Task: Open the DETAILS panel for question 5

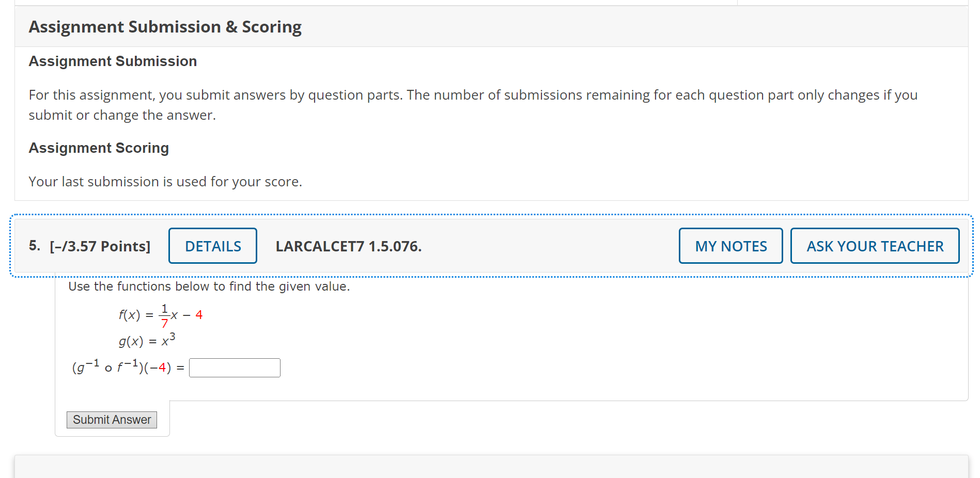Action: (x=212, y=246)
